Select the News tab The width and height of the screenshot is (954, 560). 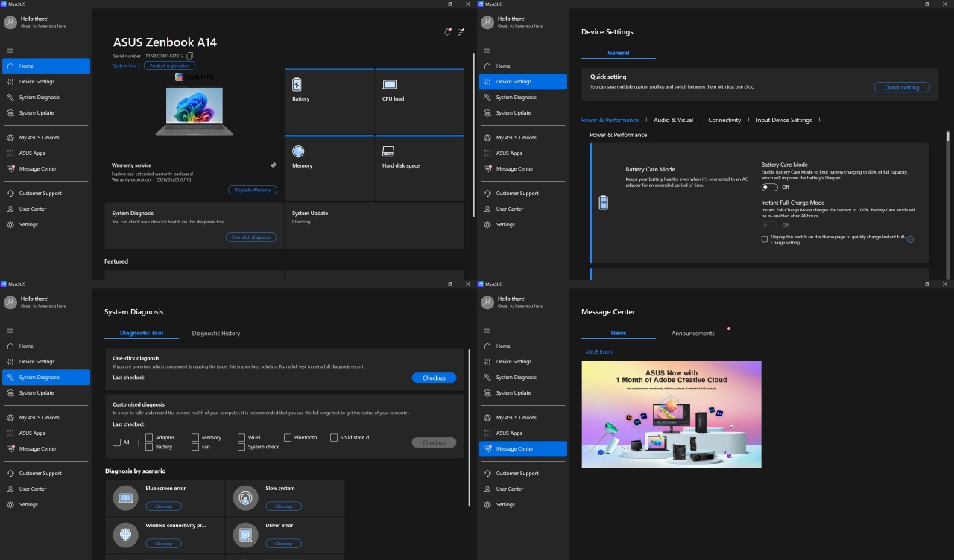[x=619, y=333]
